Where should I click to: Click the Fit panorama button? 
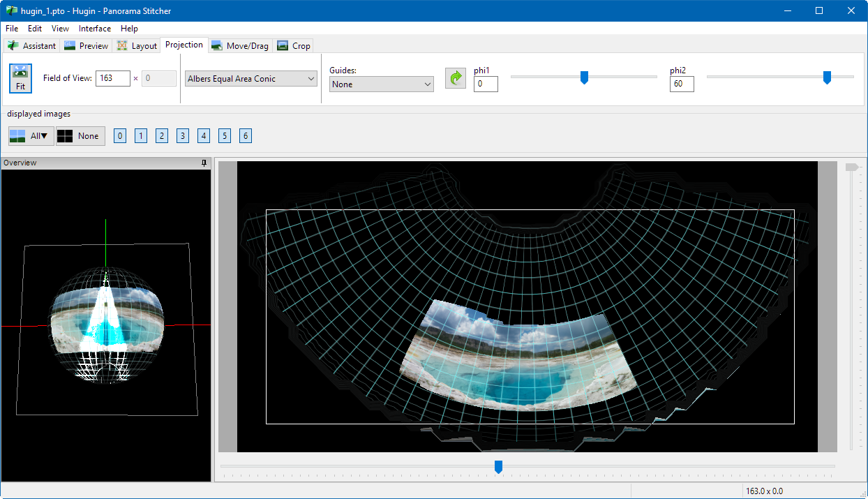point(20,78)
